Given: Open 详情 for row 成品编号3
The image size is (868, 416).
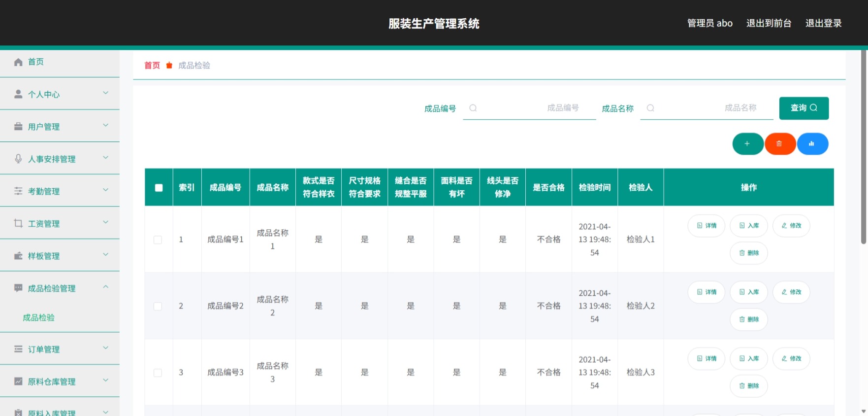Looking at the screenshot, I should pos(707,359).
